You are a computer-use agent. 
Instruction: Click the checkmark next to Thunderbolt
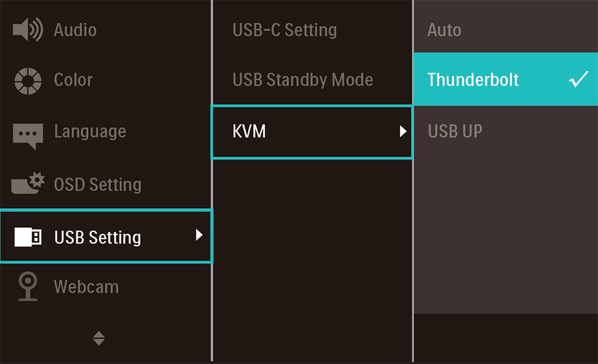click(x=578, y=79)
